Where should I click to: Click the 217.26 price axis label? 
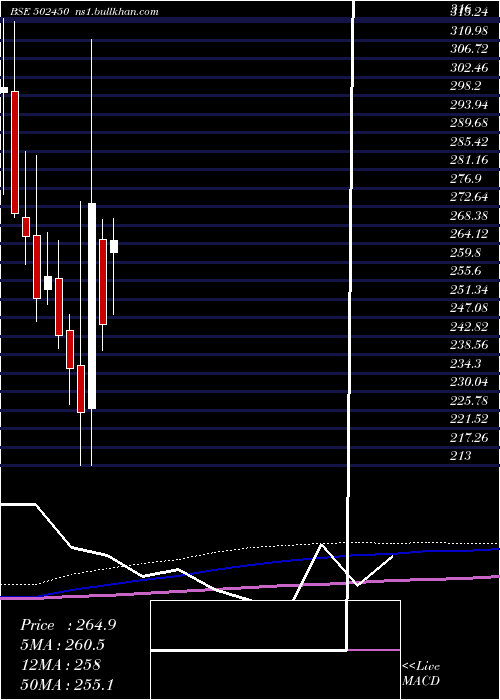(469, 438)
